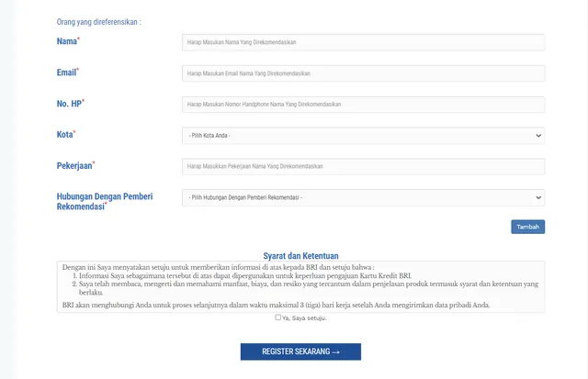Select the No. HP label text
Viewport: 588px width, 379px height.
click(x=69, y=104)
